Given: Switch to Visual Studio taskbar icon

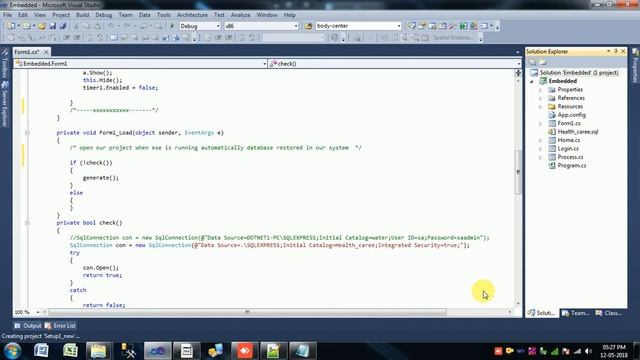Looking at the screenshot, I should pos(158,351).
